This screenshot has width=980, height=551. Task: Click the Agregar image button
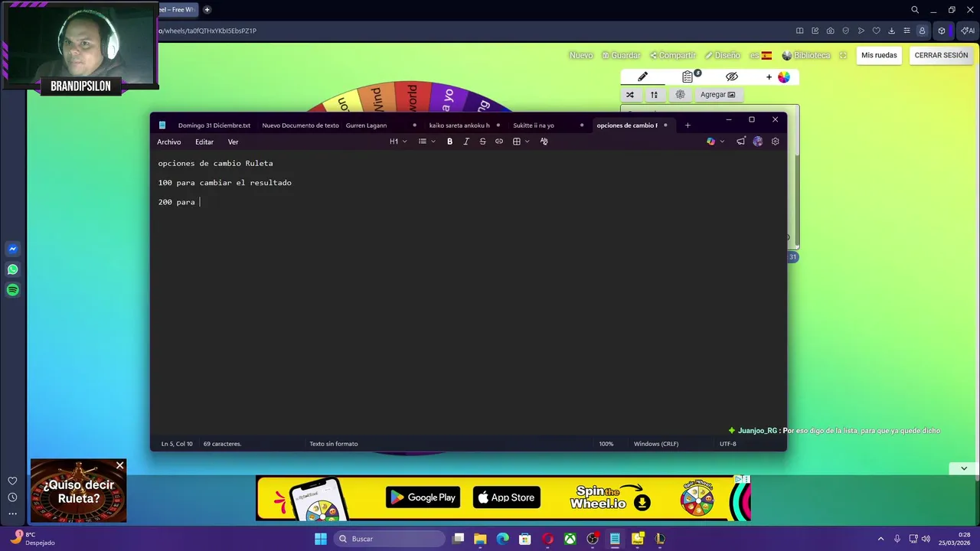[717, 95]
